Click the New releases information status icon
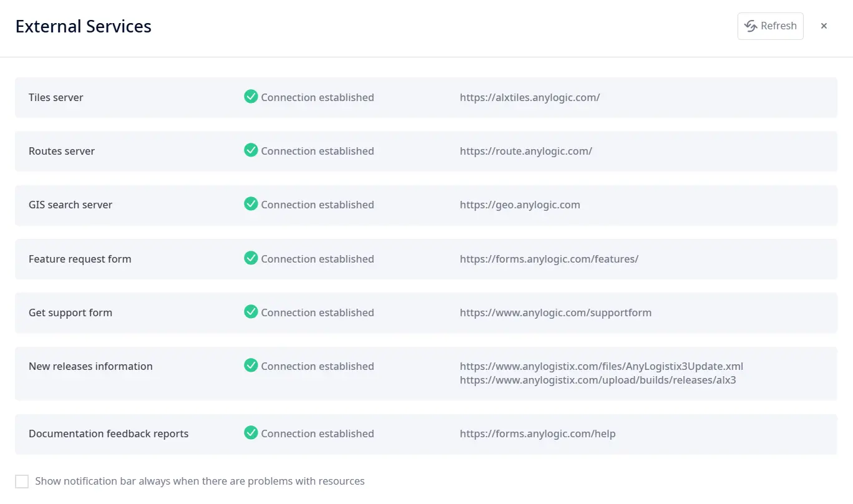The width and height of the screenshot is (853, 504). [x=251, y=366]
